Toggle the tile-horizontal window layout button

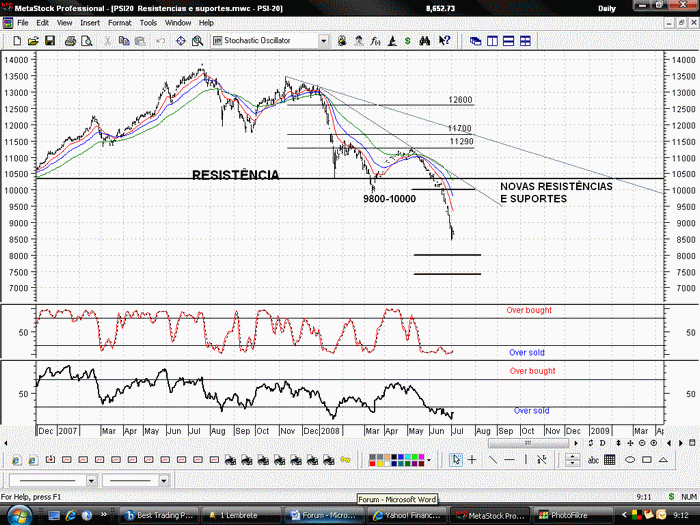(x=508, y=41)
